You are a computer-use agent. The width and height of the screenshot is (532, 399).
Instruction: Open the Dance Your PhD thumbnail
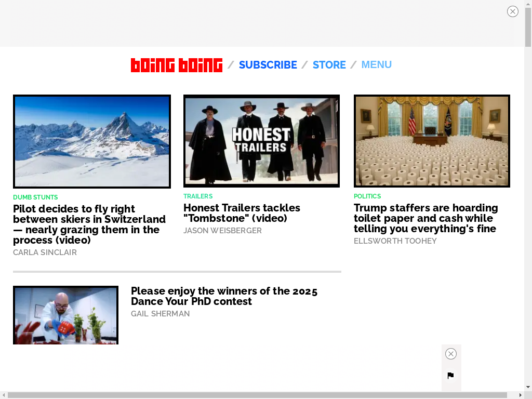pos(66,315)
